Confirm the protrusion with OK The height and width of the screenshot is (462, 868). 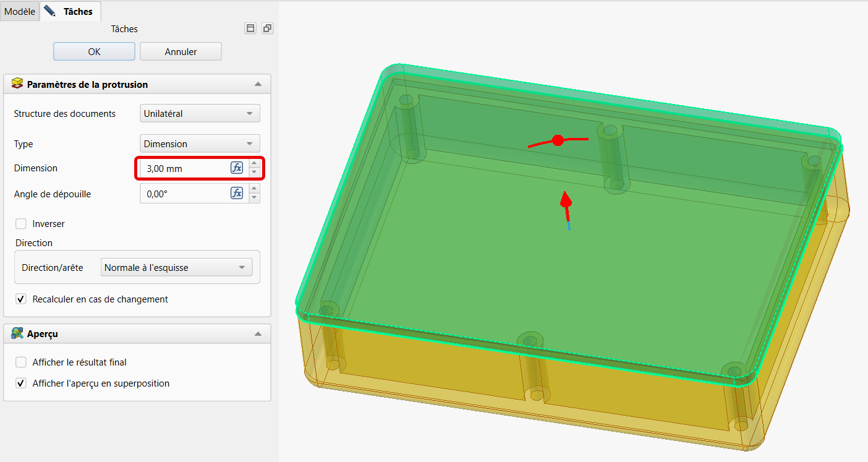tap(94, 52)
